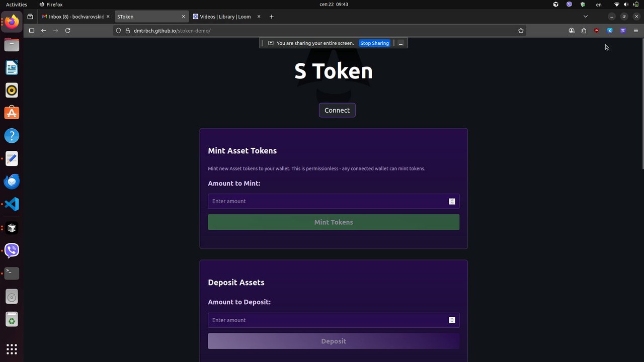Open the en keyboard layout menu
The image size is (644, 362).
point(599,5)
